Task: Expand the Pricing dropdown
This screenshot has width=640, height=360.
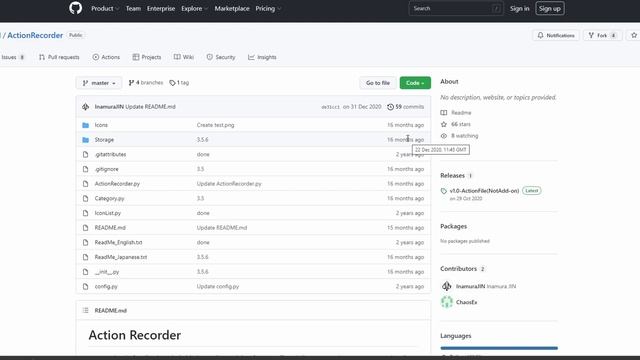Action: [x=268, y=9]
